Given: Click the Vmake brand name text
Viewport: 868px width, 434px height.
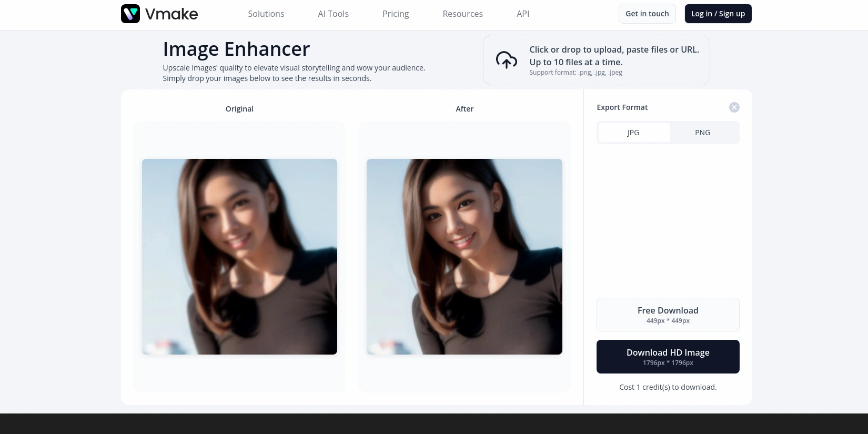Looking at the screenshot, I should coord(171,14).
